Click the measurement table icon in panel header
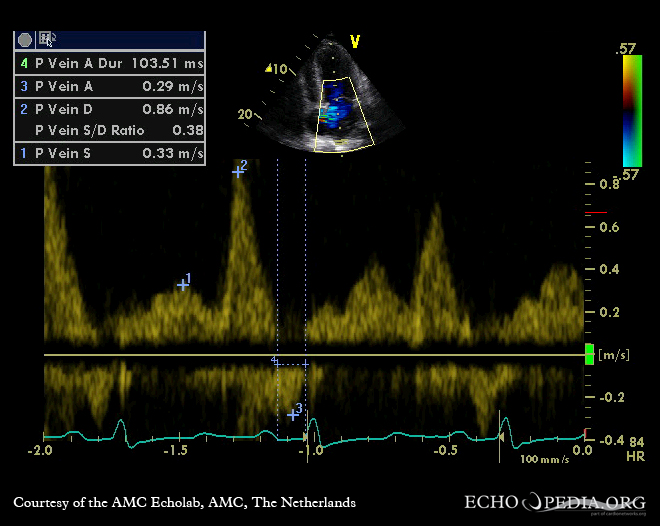The width and height of the screenshot is (660, 526). coord(46,40)
